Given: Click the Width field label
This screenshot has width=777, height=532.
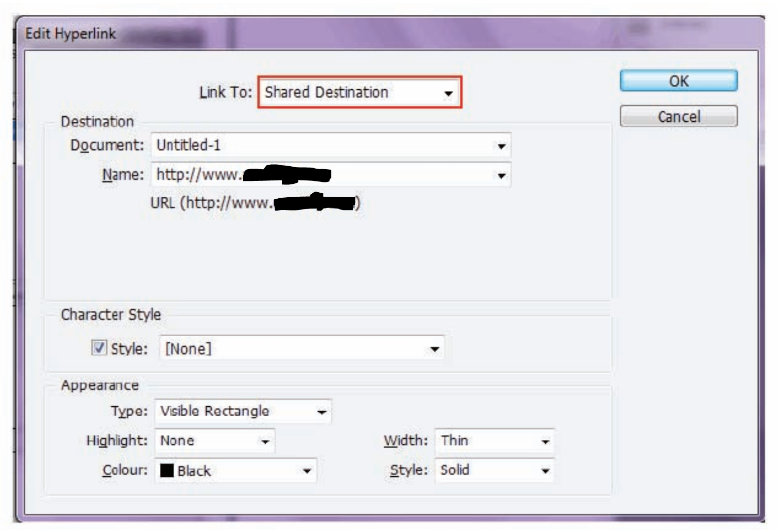Looking at the screenshot, I should click(x=406, y=441).
